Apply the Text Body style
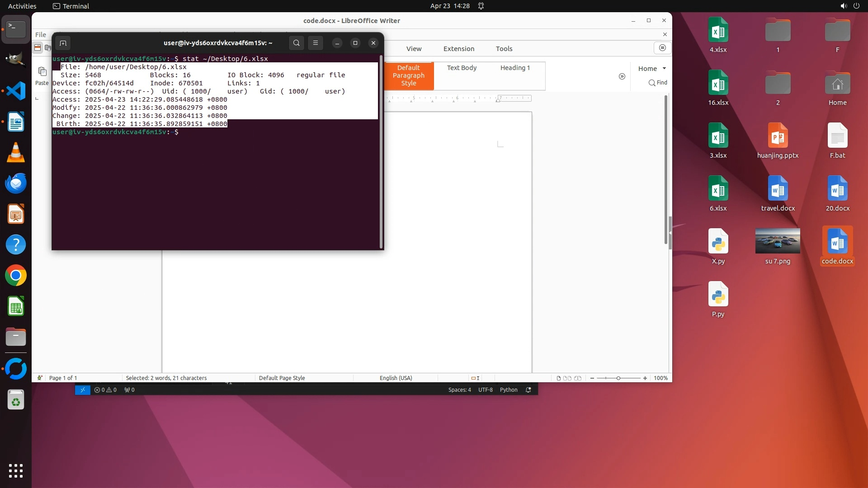The height and width of the screenshot is (488, 868). tap(462, 68)
